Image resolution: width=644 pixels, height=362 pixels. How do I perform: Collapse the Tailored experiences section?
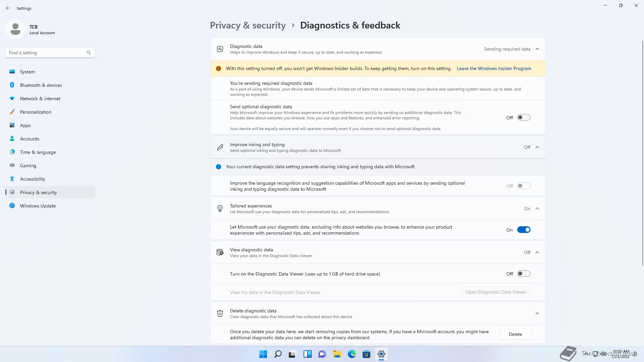[x=537, y=208]
